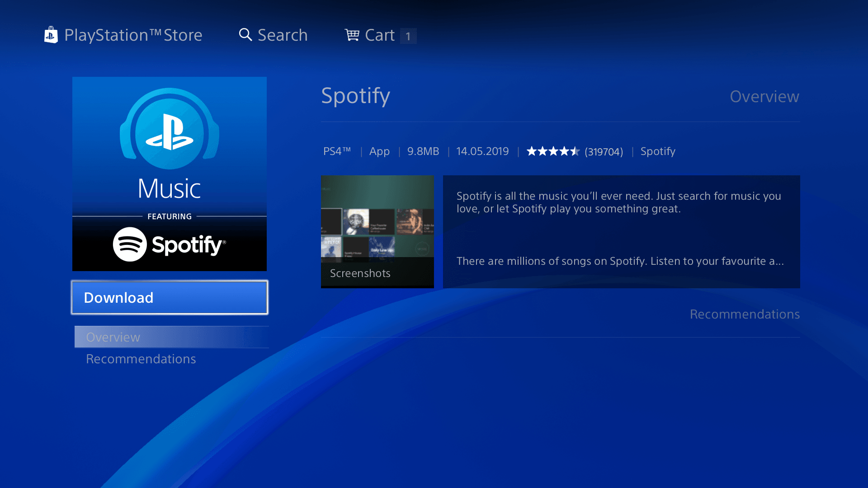The height and width of the screenshot is (488, 868).
Task: Click the 14.05.2019 release date
Action: pos(482,151)
